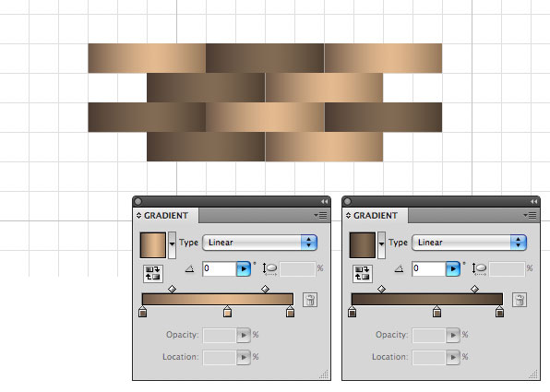The height and width of the screenshot is (392, 550).
Task: Select the leftmost color stop on right gradient slider
Action: point(353,312)
